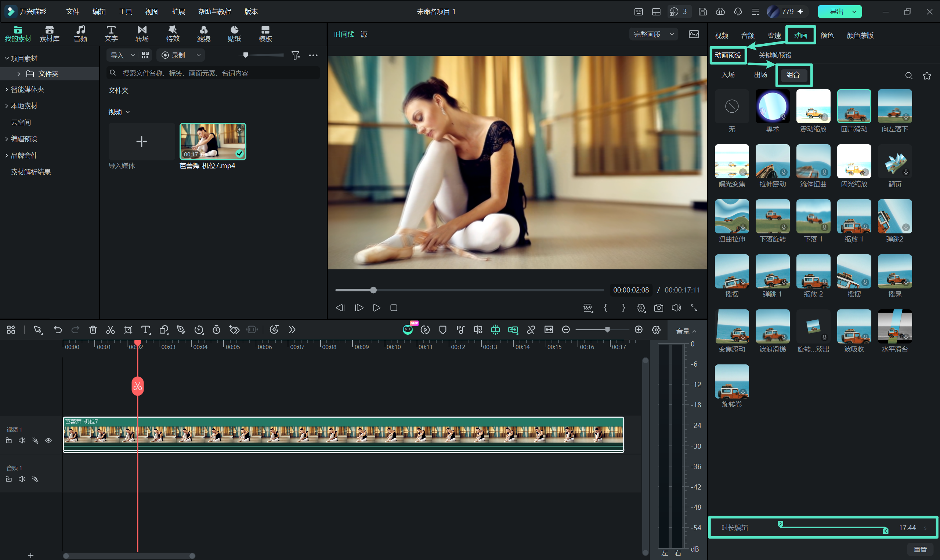The width and height of the screenshot is (940, 560).
Task: Switch to the 入场 animation category
Action: click(x=728, y=75)
